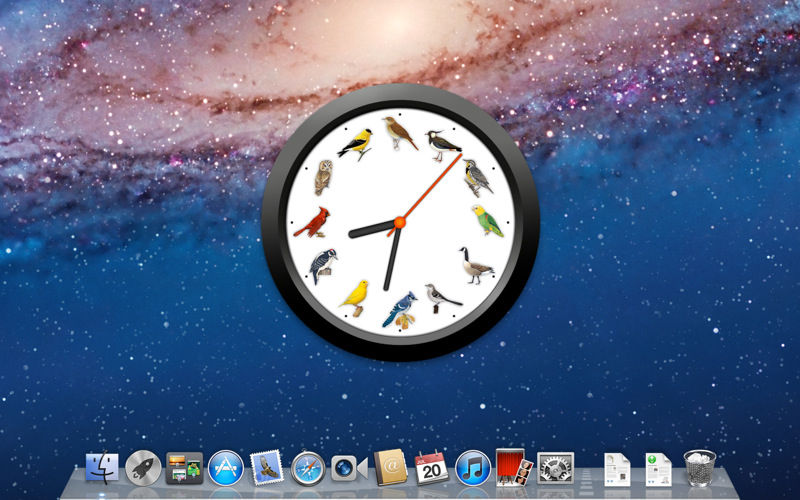Click the brown bird at twelve o'clock
Image resolution: width=800 pixels, height=500 pixels.
(400, 133)
